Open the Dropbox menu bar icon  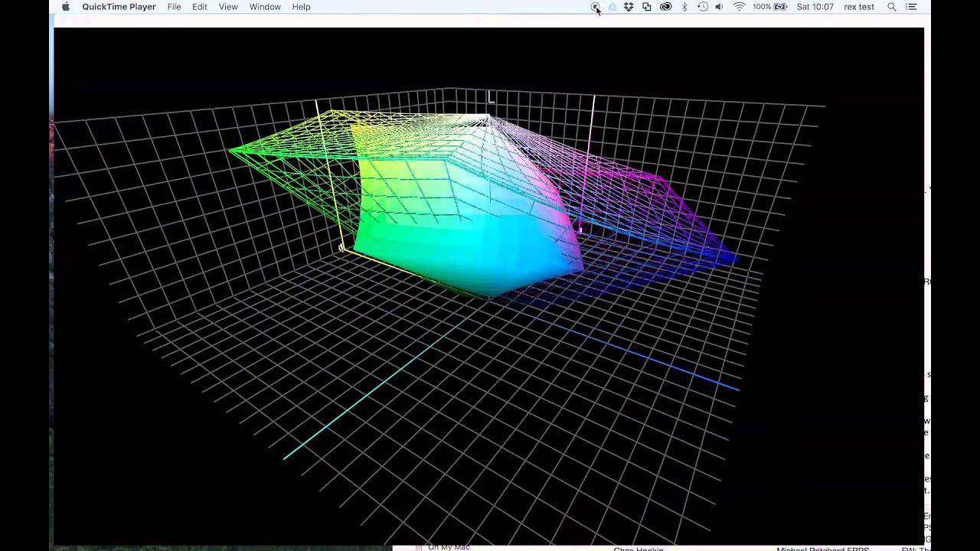pyautogui.click(x=629, y=7)
